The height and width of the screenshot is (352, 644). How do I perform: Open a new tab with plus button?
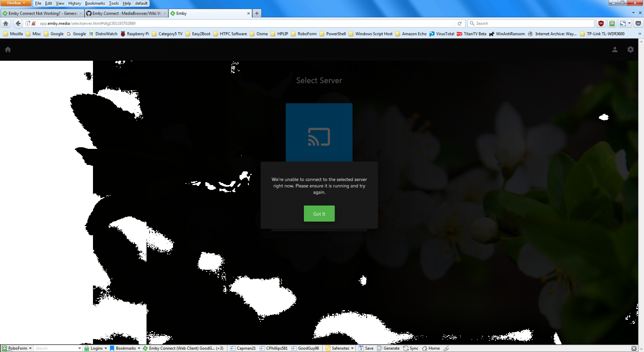click(x=257, y=13)
